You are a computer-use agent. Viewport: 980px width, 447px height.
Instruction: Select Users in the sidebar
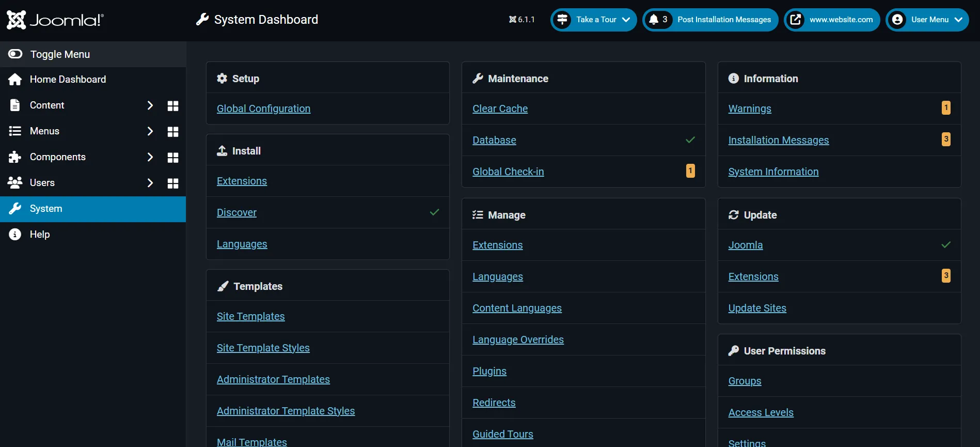coord(42,183)
